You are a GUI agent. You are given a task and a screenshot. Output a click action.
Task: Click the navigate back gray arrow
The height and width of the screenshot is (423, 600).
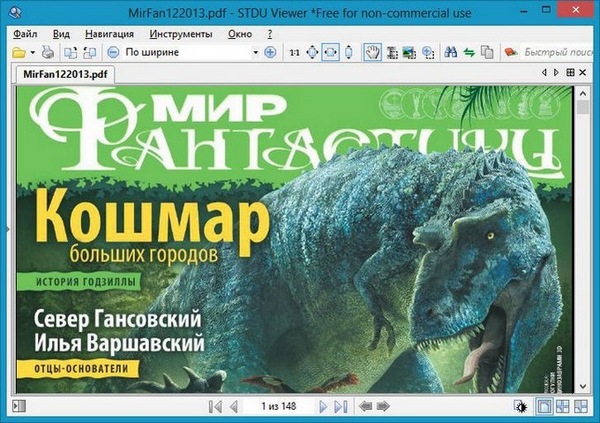pyautogui.click(x=366, y=406)
